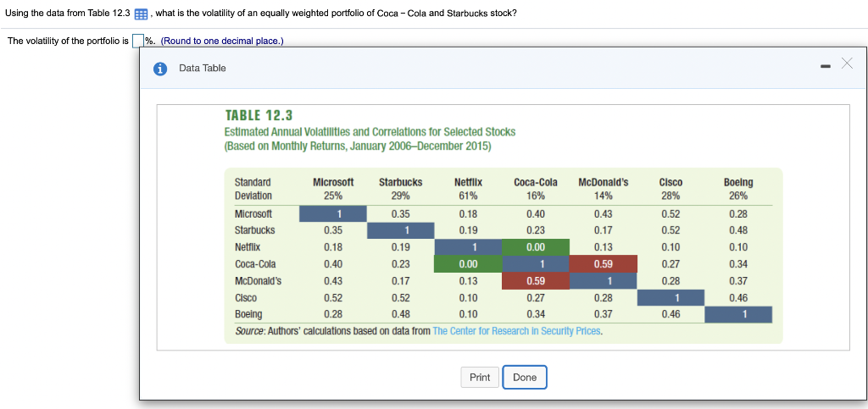Select Coca-Cola row Starbucks correlation 0.23
This screenshot has width=868, height=409.
[401, 264]
